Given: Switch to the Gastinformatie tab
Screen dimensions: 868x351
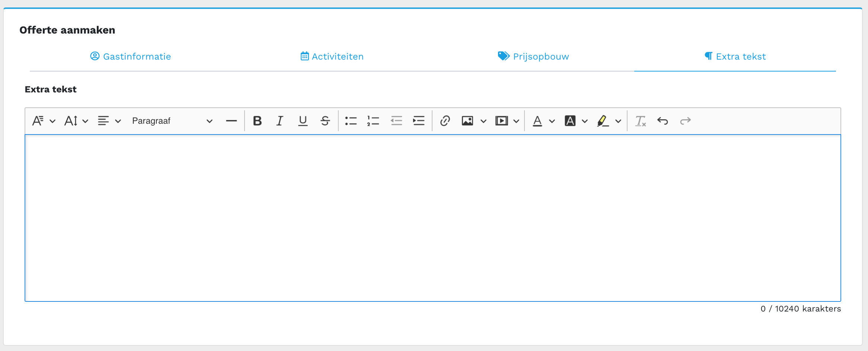Looking at the screenshot, I should [x=131, y=57].
